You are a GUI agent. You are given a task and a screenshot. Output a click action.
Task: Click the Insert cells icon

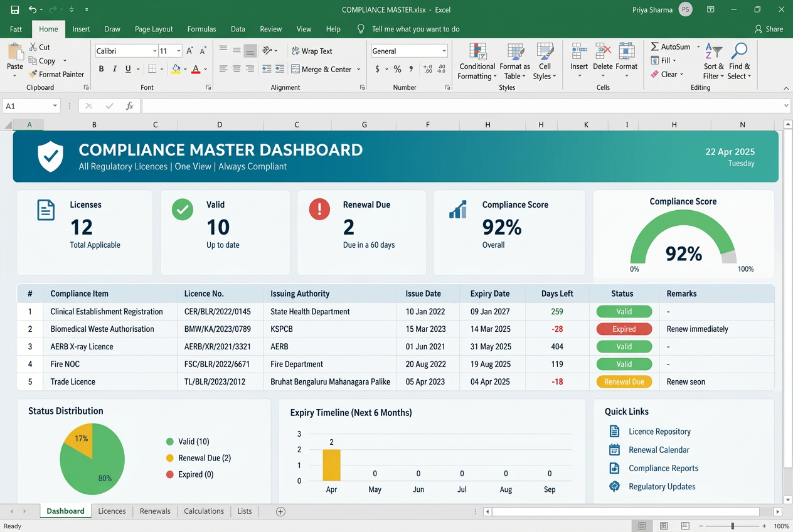(x=579, y=51)
